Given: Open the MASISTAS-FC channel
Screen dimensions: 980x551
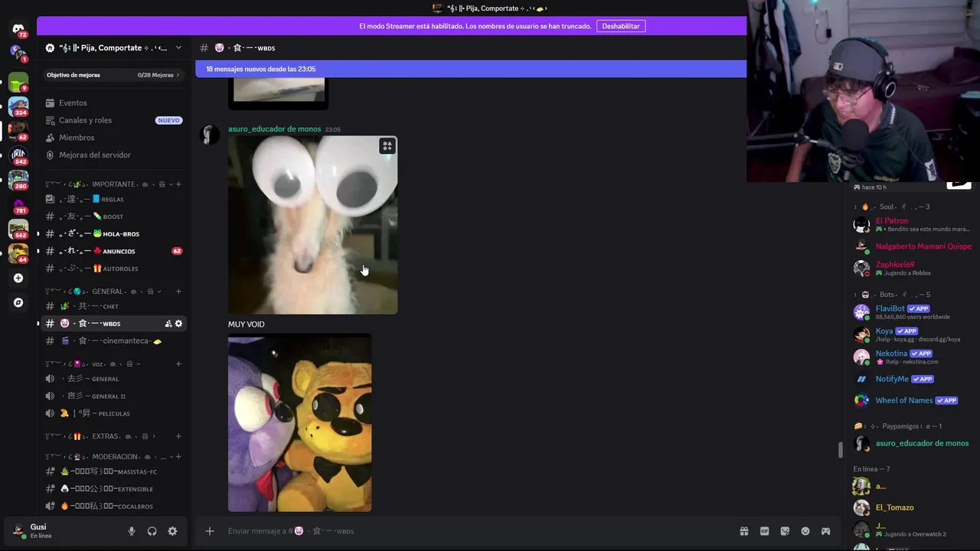Looking at the screenshot, I should tap(113, 471).
